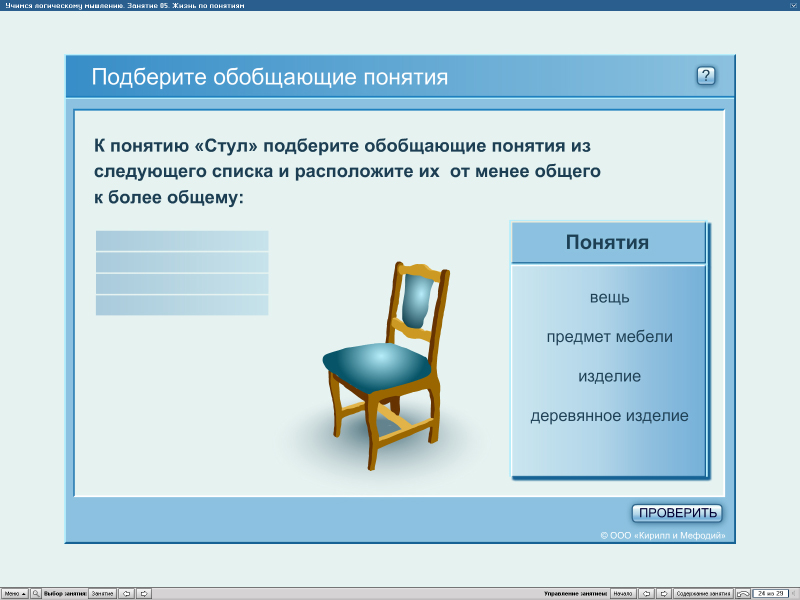Viewport: 800px width, 600px height.
Task: Click the left arrow in Выбор занятия controls
Action: point(126,592)
